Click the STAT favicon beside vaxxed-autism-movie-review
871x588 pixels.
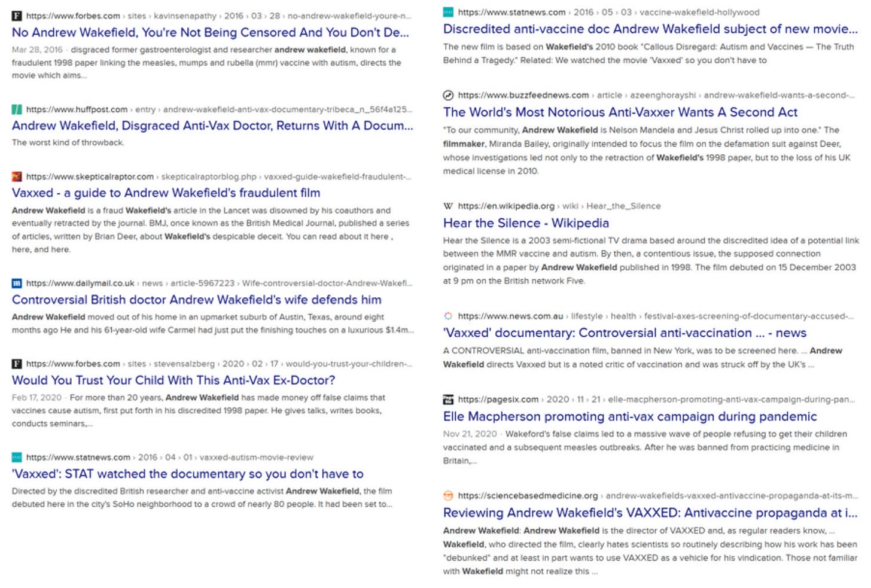coord(17,458)
